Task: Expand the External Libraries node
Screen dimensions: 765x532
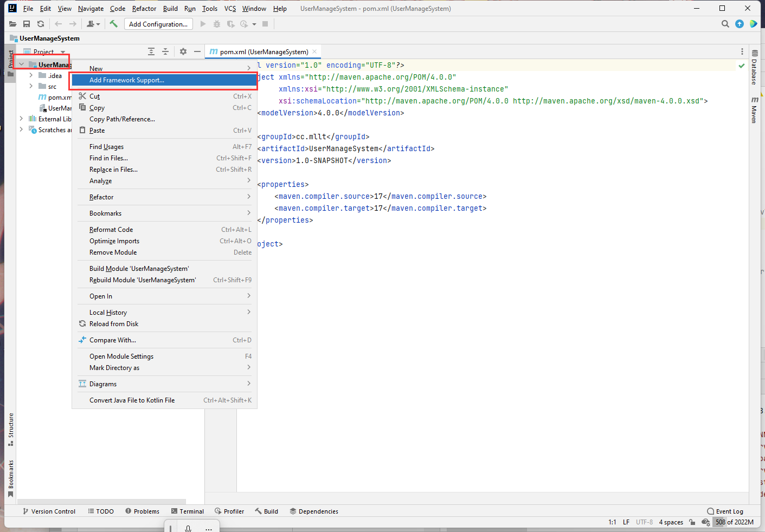Action: [x=21, y=119]
